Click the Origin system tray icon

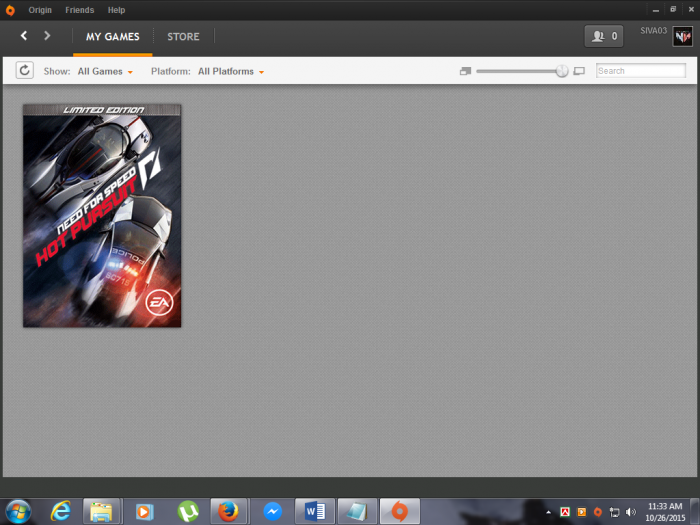[x=598, y=512]
